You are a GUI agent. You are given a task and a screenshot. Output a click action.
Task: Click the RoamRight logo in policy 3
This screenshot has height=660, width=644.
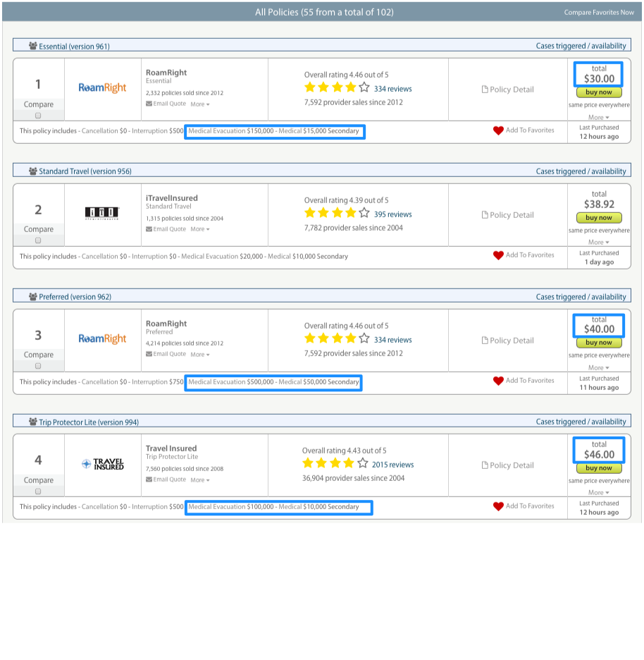[x=103, y=339]
